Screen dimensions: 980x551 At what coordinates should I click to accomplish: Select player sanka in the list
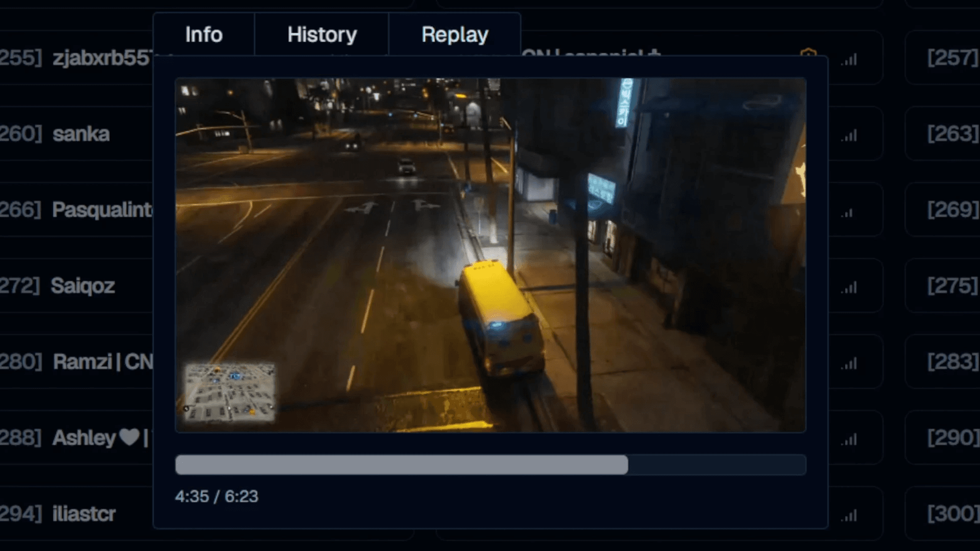(81, 134)
